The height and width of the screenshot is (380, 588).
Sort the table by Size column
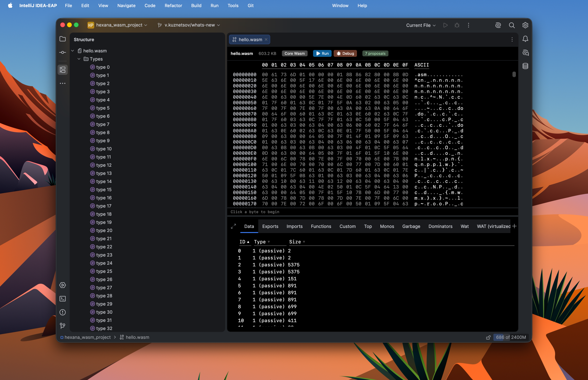point(297,242)
